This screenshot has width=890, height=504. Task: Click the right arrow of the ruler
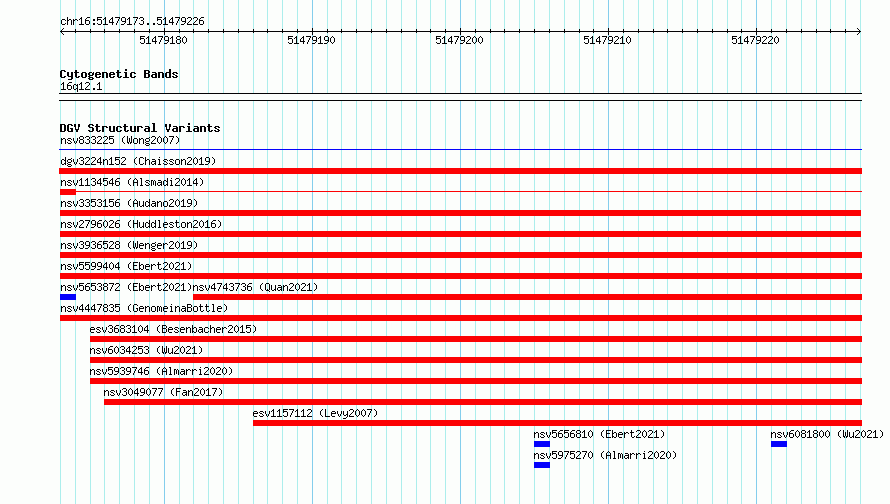click(x=859, y=31)
